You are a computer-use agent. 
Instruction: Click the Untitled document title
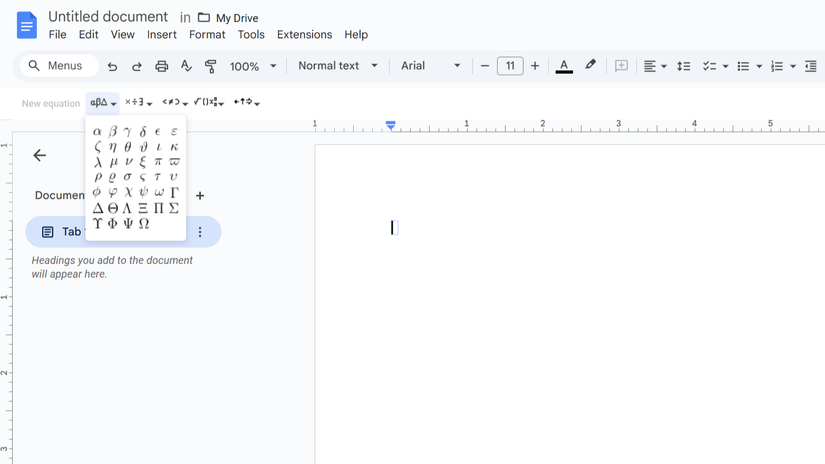click(x=108, y=17)
